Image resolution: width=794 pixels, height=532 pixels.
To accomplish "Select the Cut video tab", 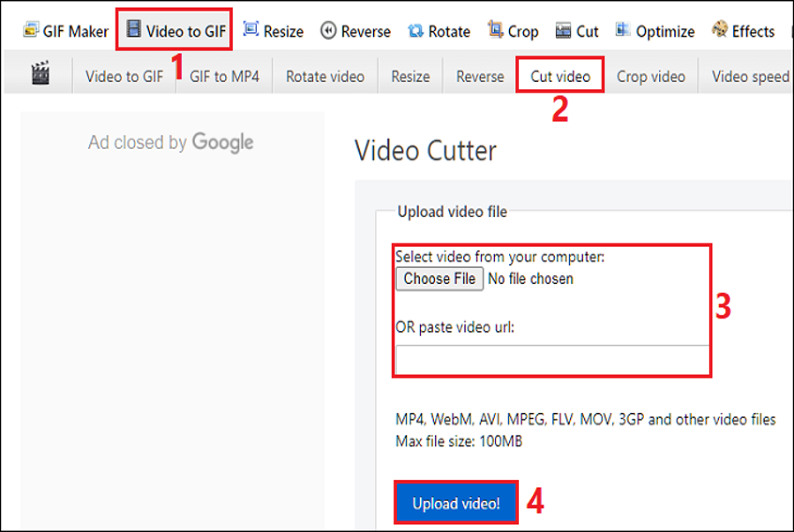I will click(560, 77).
